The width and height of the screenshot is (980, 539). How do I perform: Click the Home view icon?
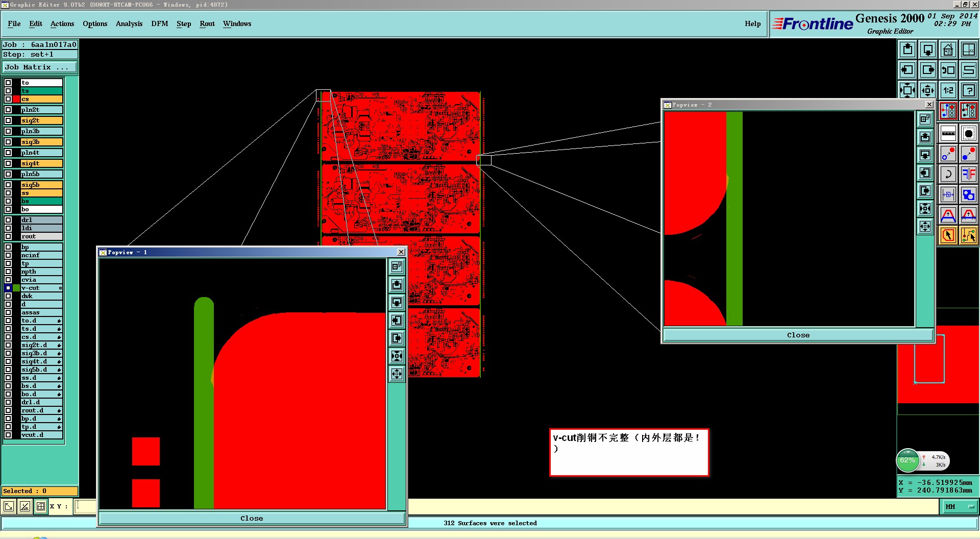948,50
